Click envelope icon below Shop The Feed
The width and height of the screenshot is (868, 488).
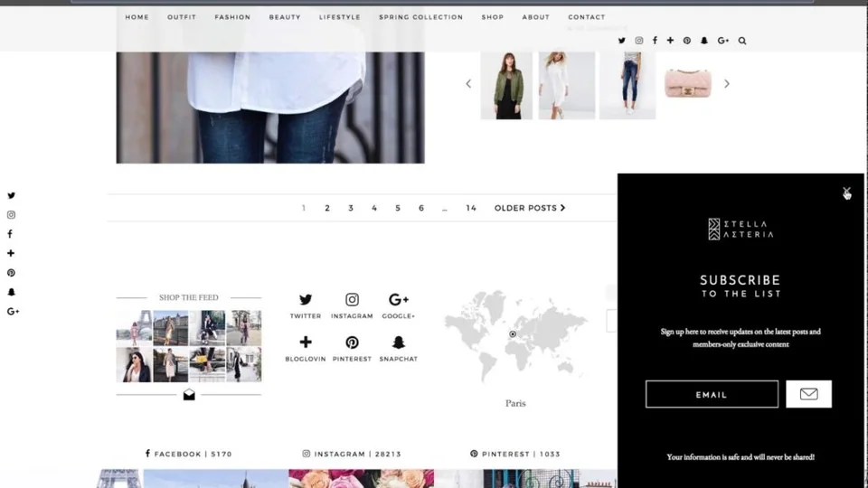pos(189,395)
